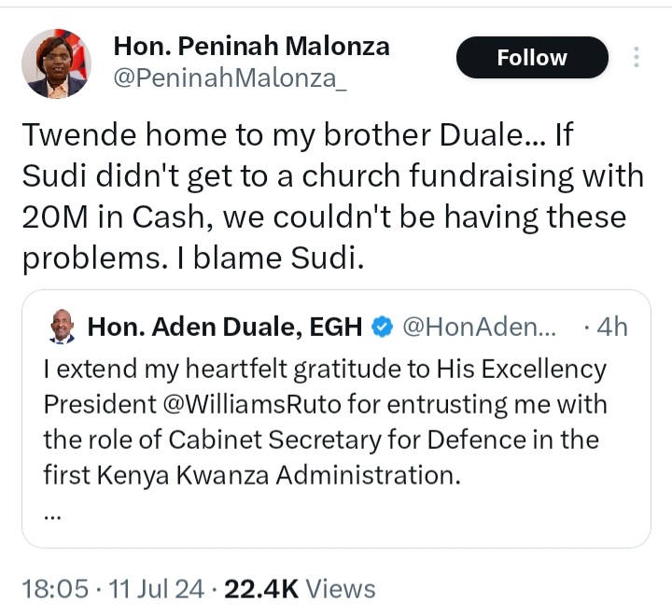View the 22.4K Views count

[x=300, y=589]
